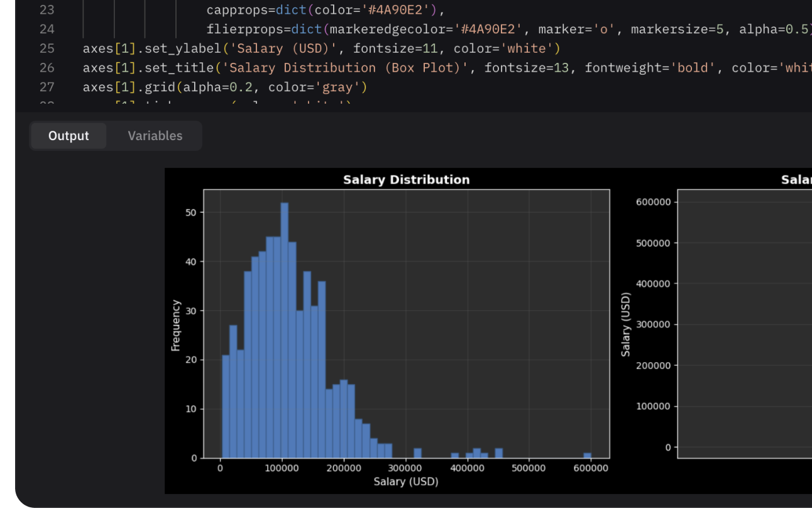Click line number 23 in the gutter
The width and height of the screenshot is (812, 523).
click(47, 10)
